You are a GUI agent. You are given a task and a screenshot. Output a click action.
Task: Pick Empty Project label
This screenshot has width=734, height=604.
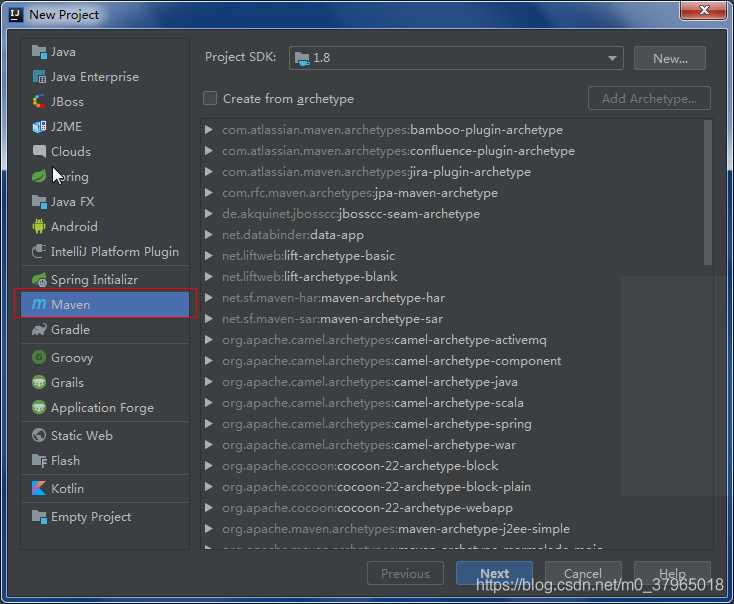91,517
